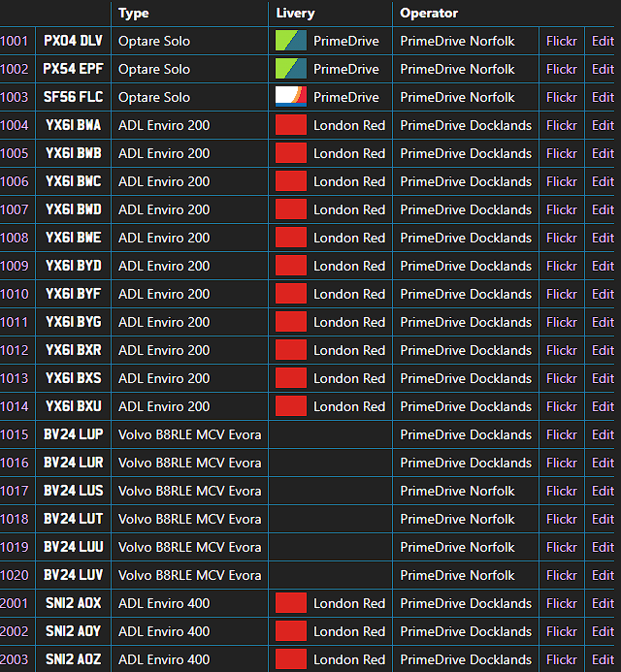Open fleet number 1001 link
This screenshot has width=621, height=672.
(x=15, y=41)
